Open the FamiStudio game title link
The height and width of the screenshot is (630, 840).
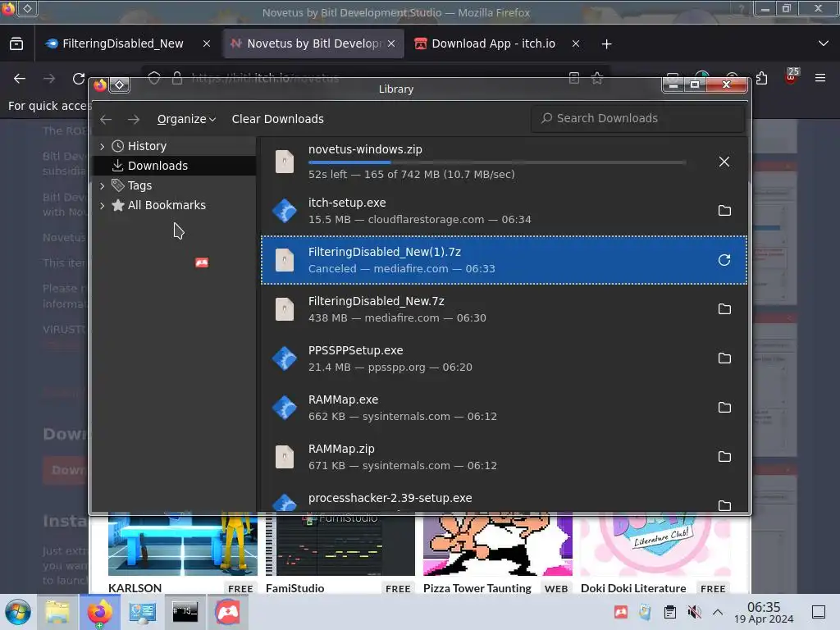pos(294,588)
